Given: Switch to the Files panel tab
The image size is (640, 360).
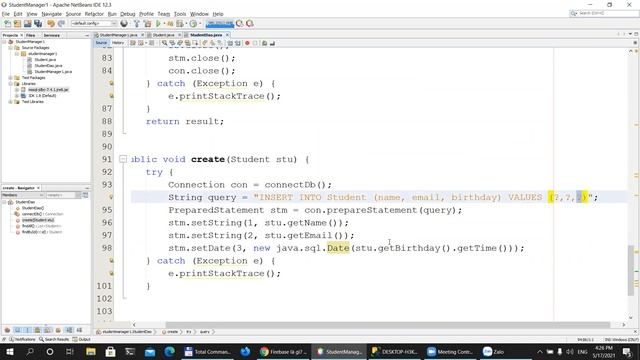Looking at the screenshot, I should [x=31, y=36].
